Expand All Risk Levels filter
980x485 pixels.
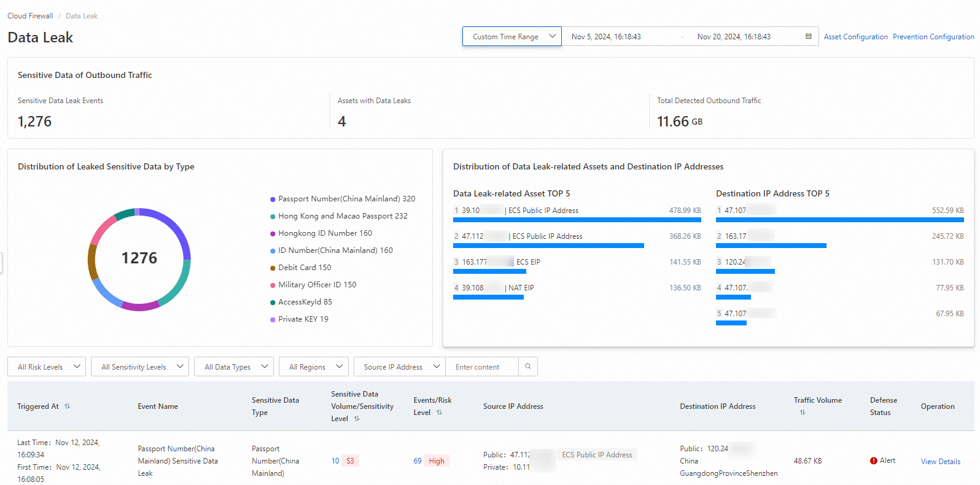tap(47, 367)
